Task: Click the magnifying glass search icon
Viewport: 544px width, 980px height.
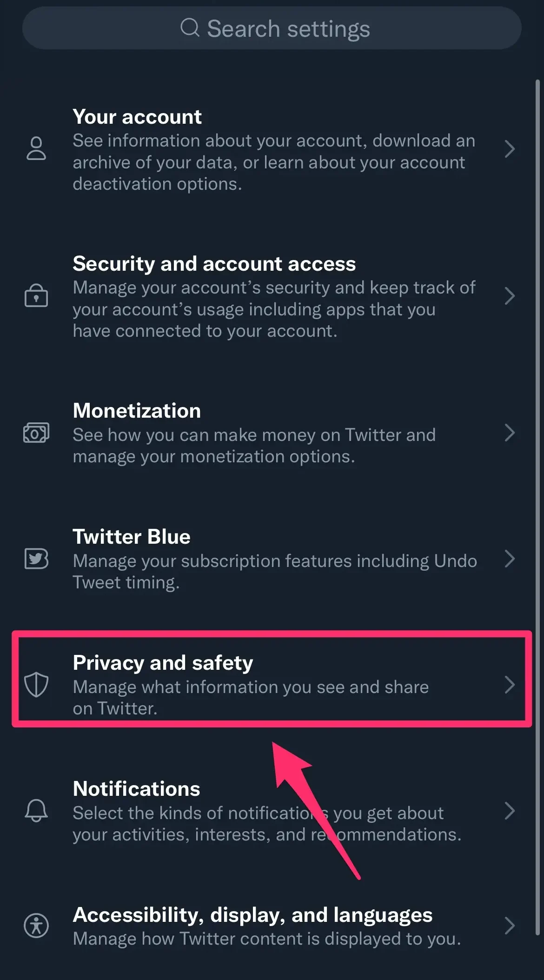Action: (189, 28)
